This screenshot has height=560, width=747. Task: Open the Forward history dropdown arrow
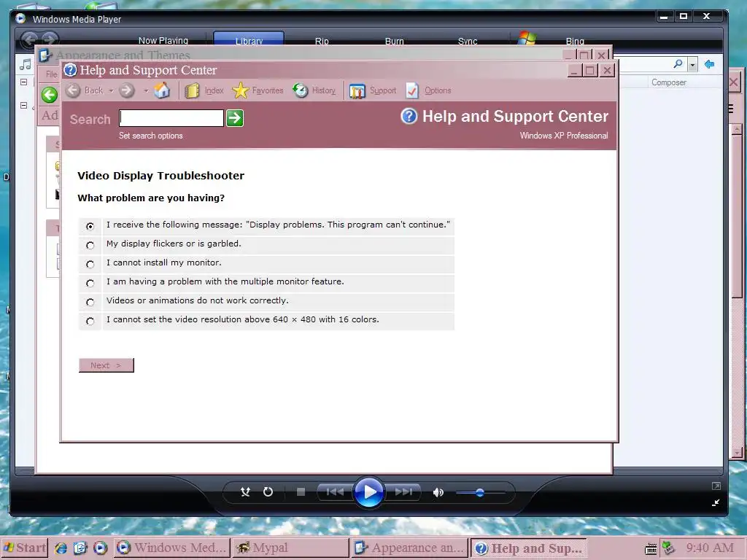tap(146, 90)
